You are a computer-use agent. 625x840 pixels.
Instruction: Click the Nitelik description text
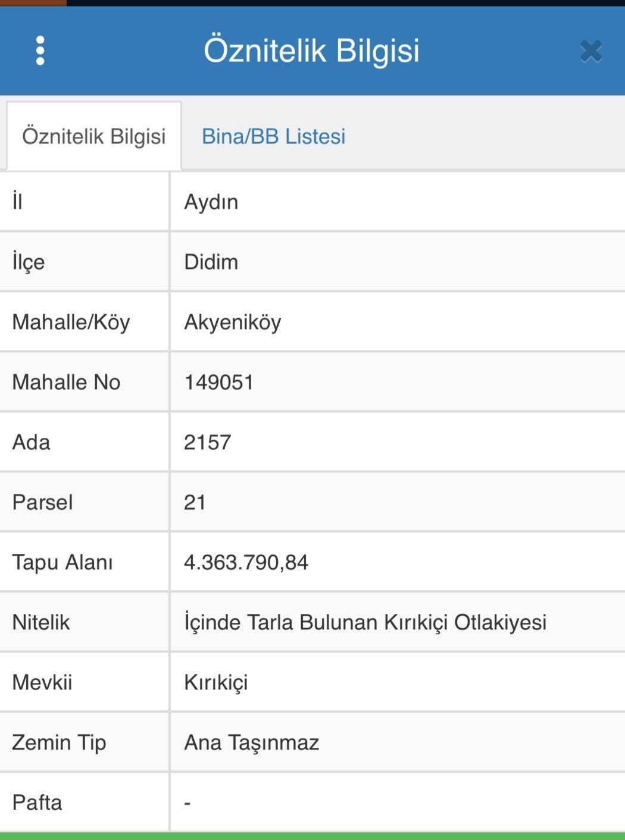[365, 622]
